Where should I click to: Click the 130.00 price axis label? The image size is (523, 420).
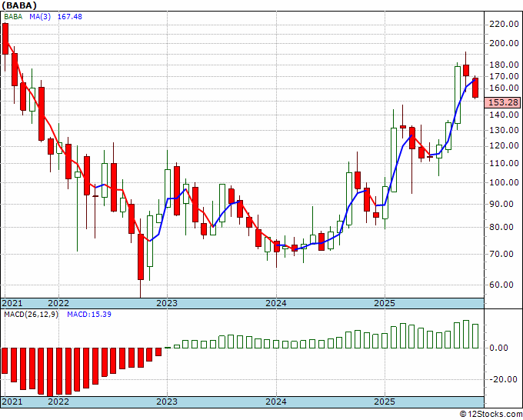click(504, 130)
